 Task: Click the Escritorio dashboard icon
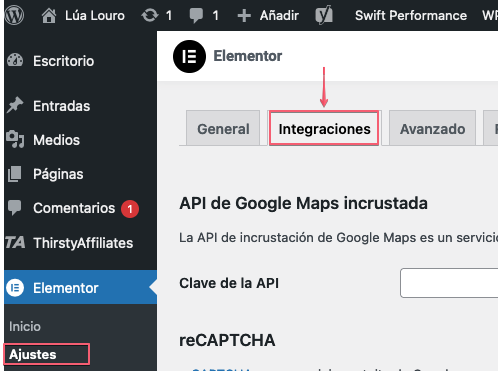(15, 61)
